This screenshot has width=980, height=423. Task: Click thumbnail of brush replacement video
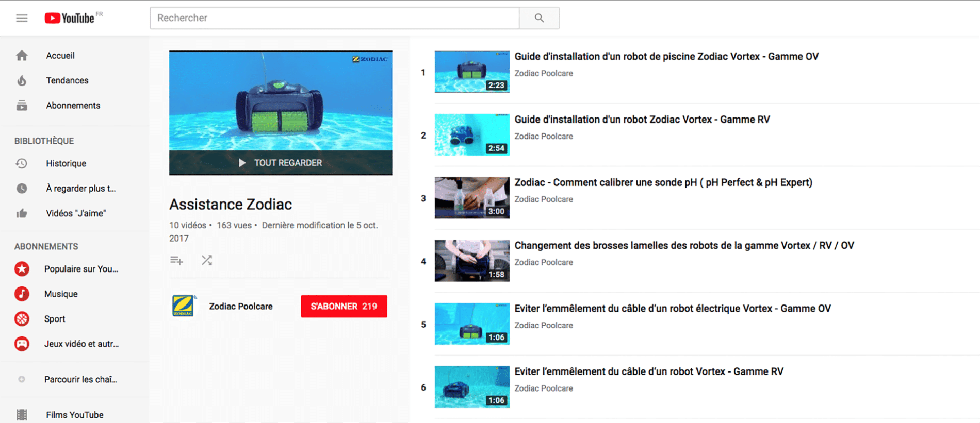471,261
